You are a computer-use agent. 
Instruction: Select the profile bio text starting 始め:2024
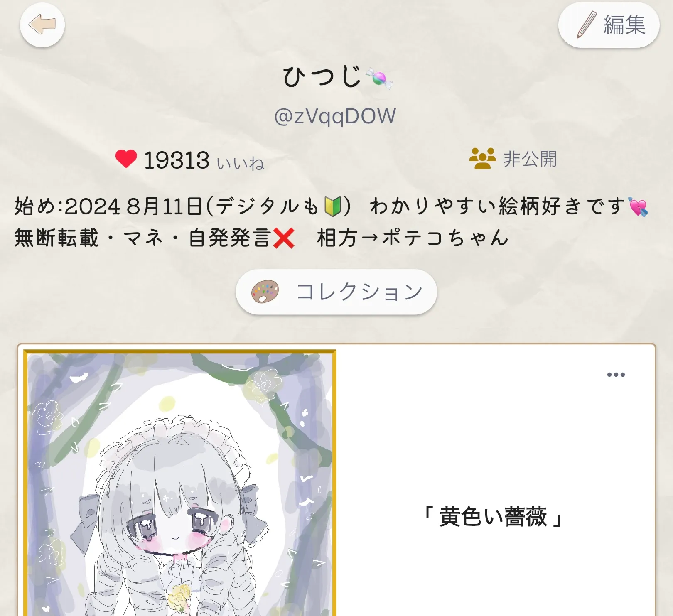pyautogui.click(x=331, y=222)
